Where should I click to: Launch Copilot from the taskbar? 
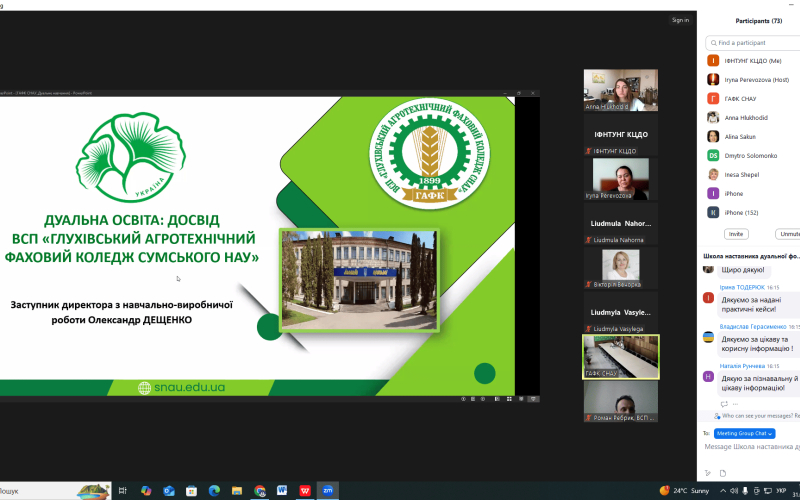[x=146, y=491]
